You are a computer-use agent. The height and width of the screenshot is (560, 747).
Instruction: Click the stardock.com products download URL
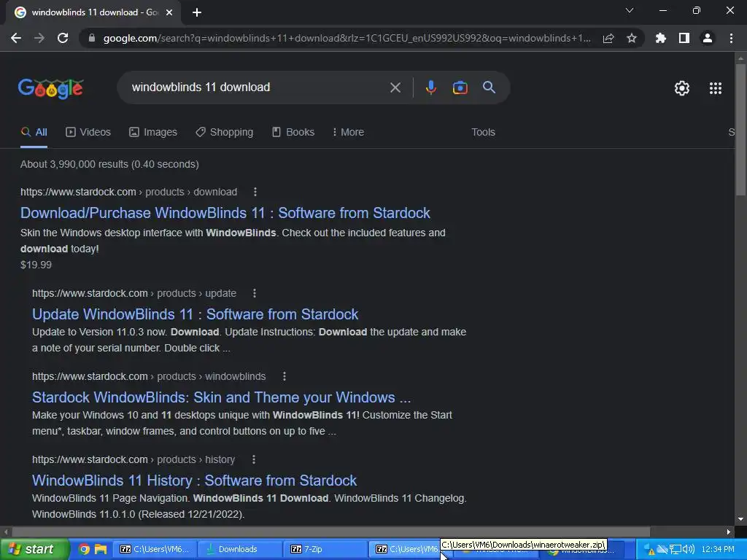pos(128,192)
